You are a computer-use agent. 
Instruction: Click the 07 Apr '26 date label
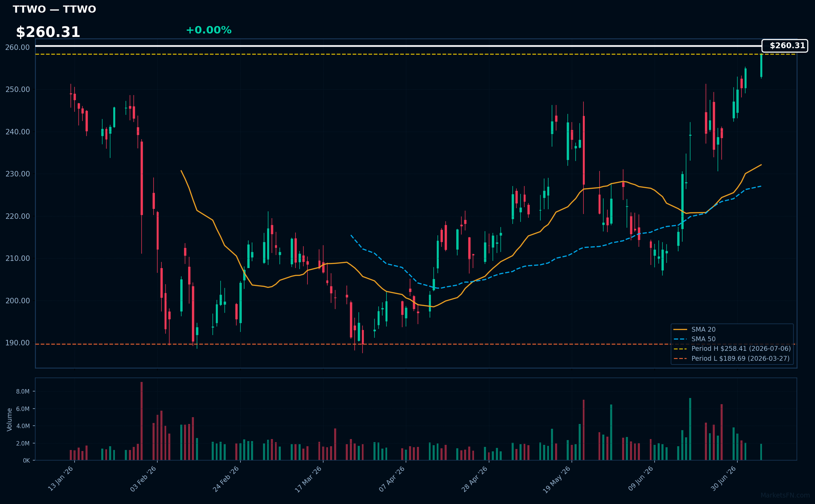pyautogui.click(x=392, y=479)
